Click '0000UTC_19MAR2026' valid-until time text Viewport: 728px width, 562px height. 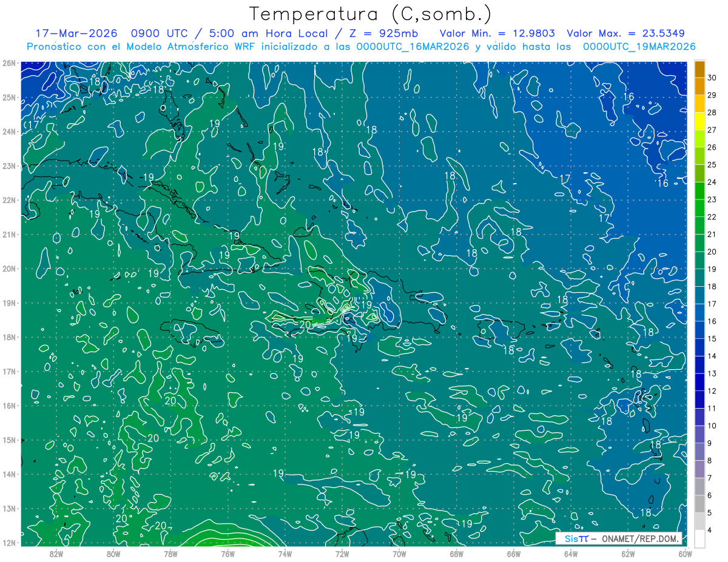(x=638, y=47)
